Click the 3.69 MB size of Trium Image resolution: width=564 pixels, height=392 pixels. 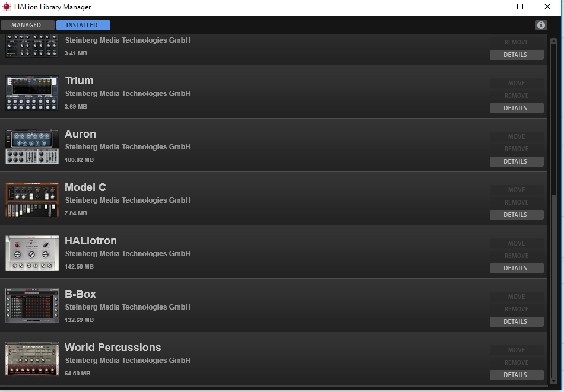tap(76, 107)
